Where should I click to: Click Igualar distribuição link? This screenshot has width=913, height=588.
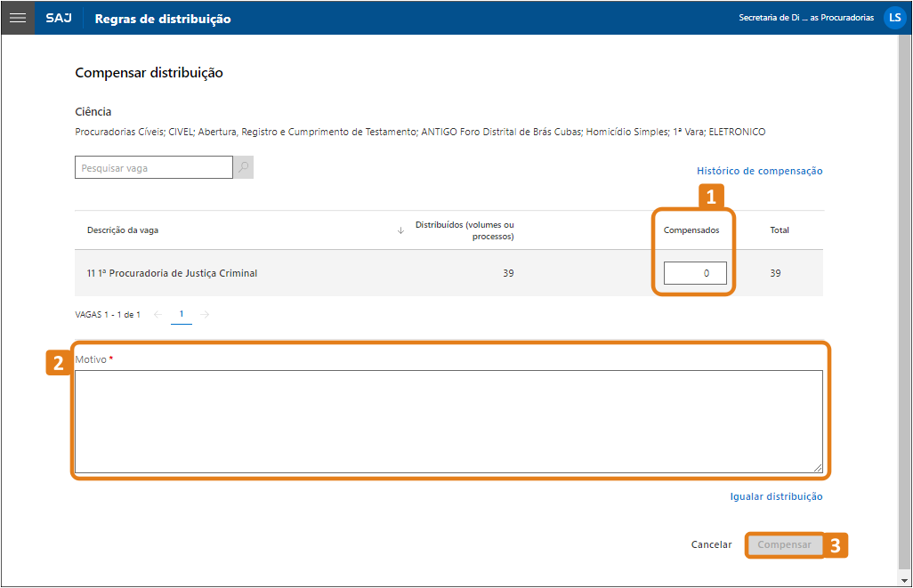pos(776,496)
